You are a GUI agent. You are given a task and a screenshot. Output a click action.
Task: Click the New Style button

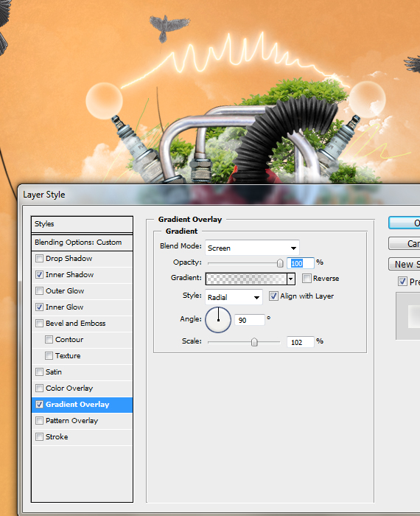405,264
